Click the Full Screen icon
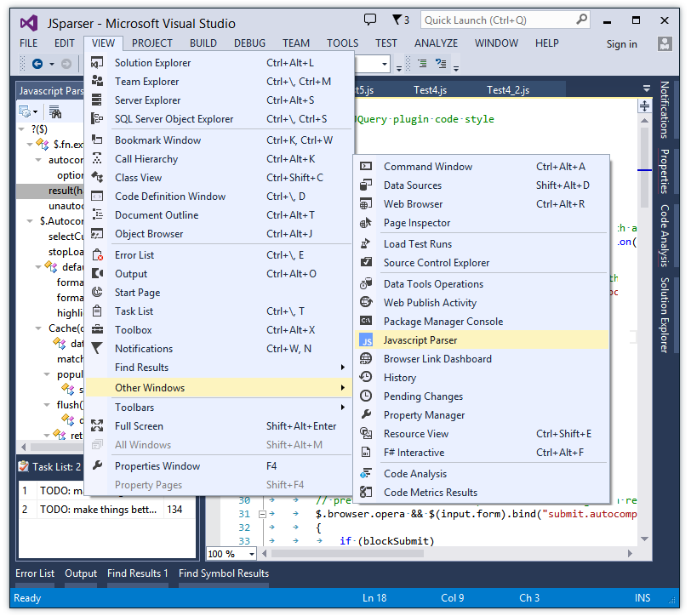 (97, 425)
